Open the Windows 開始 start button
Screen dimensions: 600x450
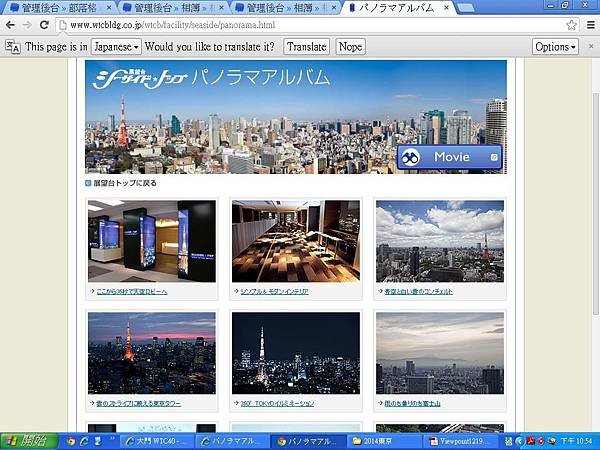coord(29,441)
